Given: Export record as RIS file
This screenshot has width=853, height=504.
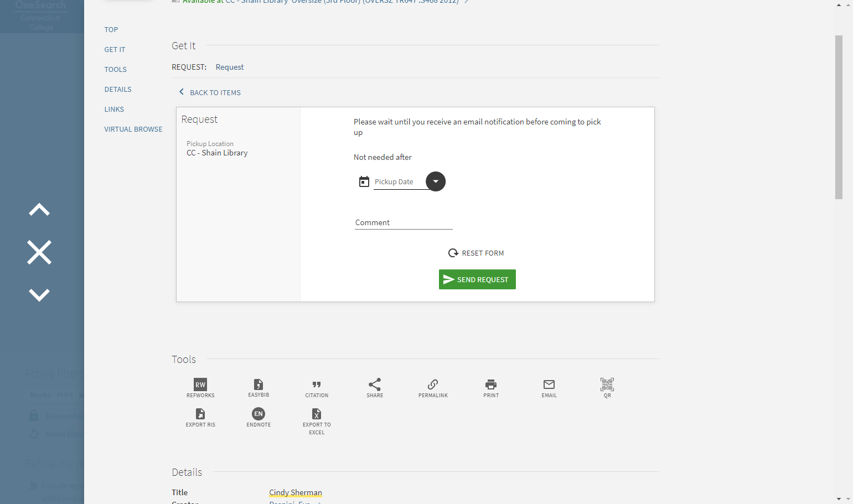Looking at the screenshot, I should (x=200, y=418).
